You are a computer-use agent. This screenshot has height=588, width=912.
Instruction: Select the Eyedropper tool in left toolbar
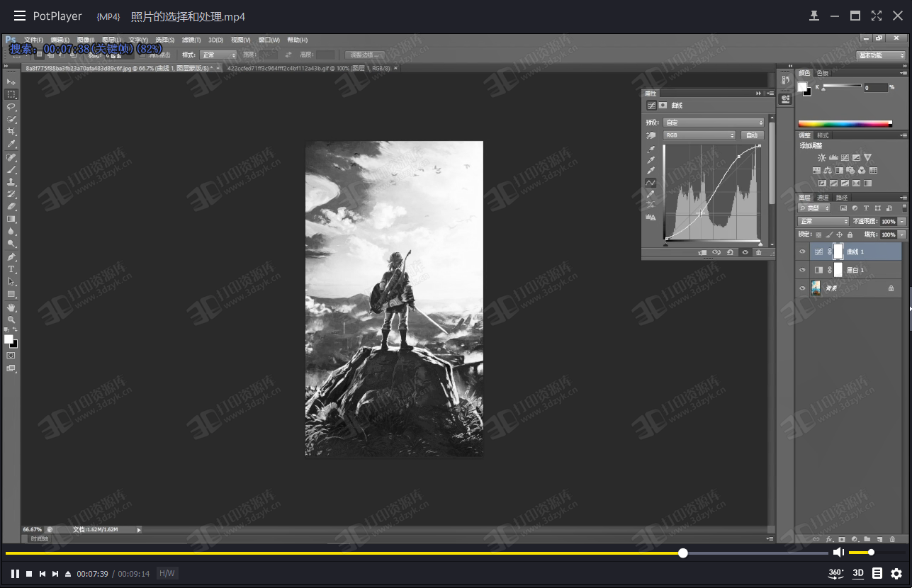11,144
